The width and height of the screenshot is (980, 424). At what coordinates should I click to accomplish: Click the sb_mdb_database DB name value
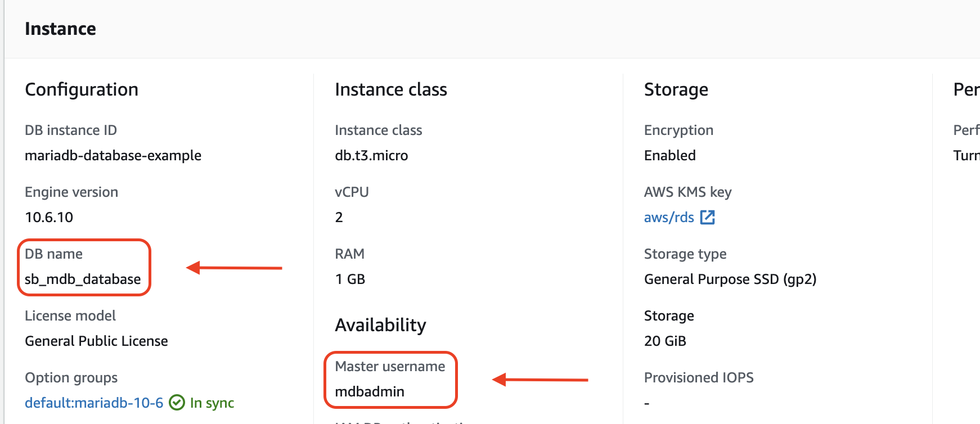click(83, 279)
